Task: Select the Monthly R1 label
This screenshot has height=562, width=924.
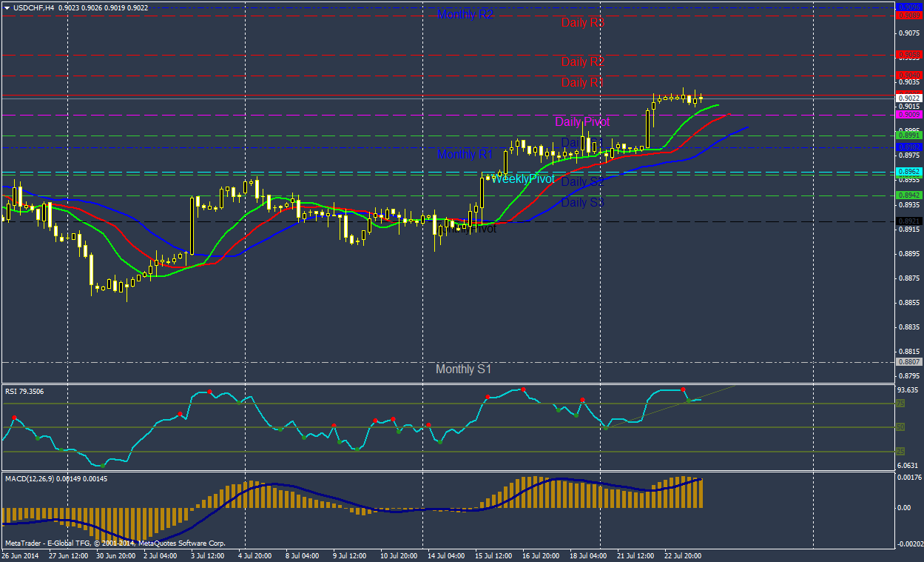Action: pyautogui.click(x=465, y=154)
